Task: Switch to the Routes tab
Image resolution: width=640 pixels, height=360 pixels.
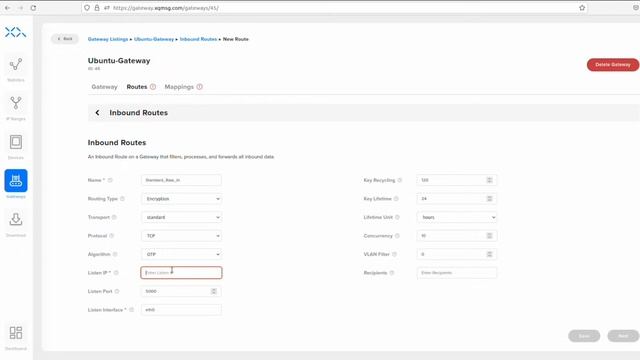Action: pos(137,87)
